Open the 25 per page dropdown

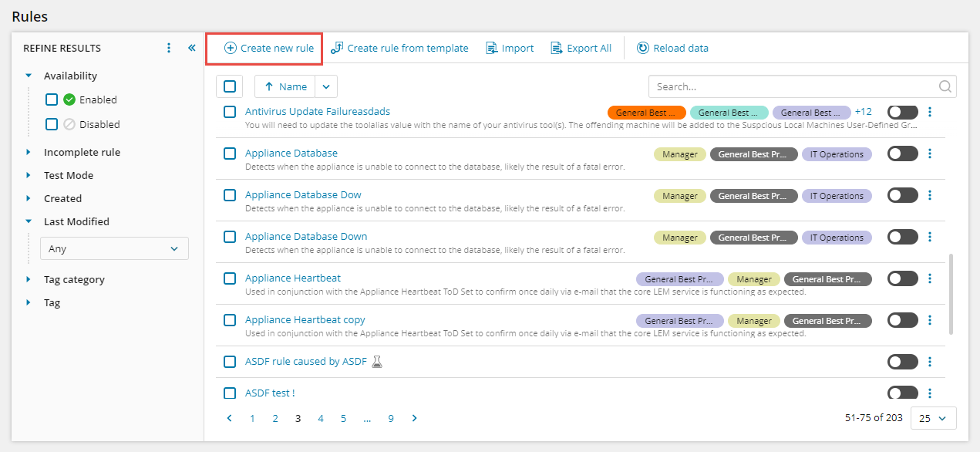point(933,418)
